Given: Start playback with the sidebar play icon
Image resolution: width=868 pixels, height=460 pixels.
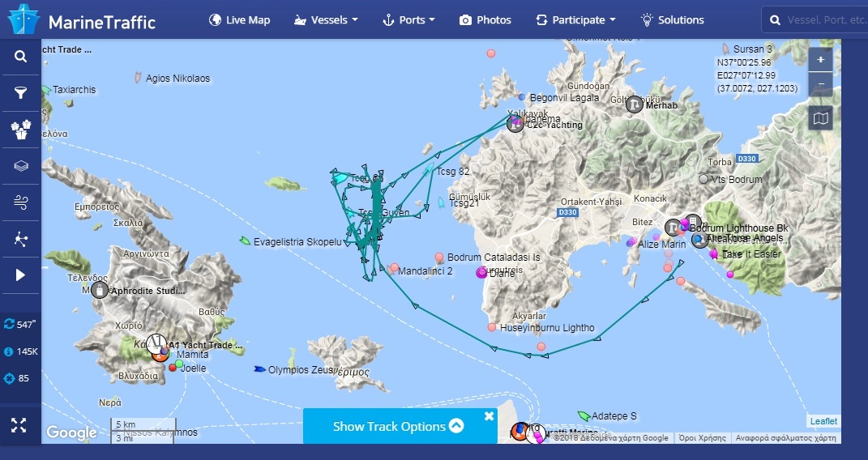Looking at the screenshot, I should click(20, 275).
